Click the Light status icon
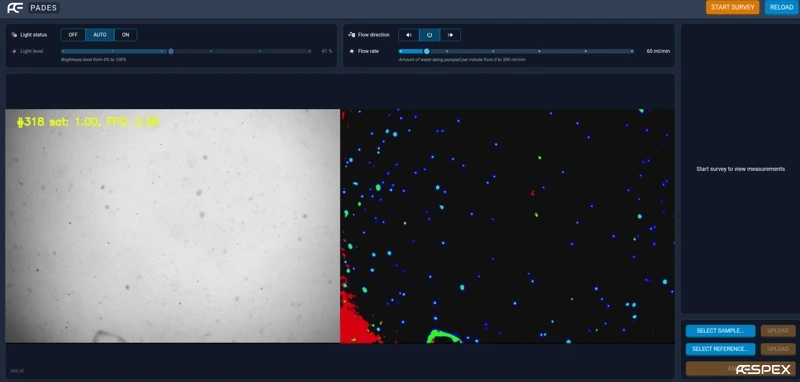The image size is (800, 382). click(x=14, y=35)
